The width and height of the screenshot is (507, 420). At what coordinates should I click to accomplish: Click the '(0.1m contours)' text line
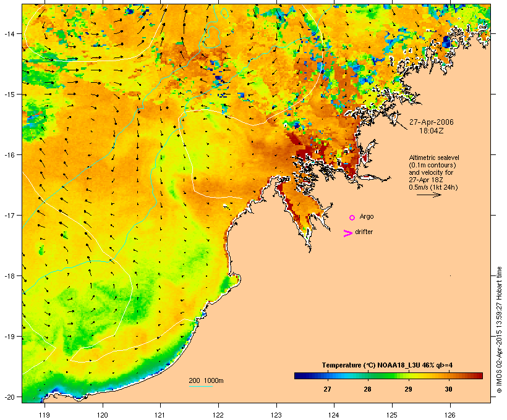432,165
